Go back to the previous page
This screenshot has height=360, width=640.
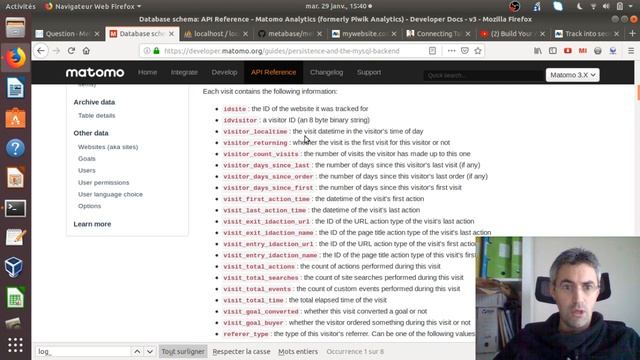(x=41, y=51)
